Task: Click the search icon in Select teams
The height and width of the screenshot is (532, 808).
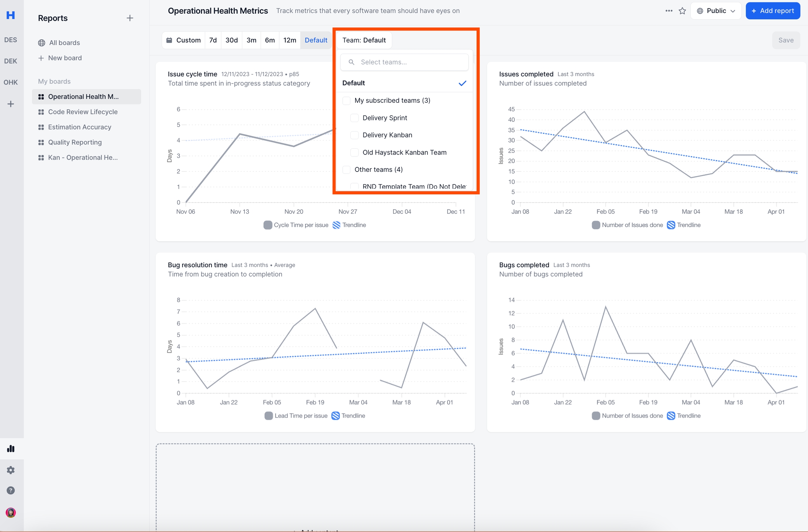Action: coord(351,62)
